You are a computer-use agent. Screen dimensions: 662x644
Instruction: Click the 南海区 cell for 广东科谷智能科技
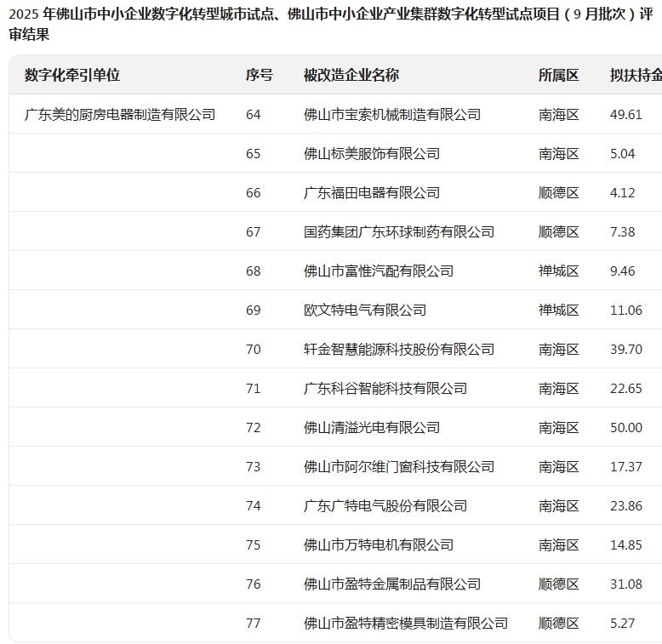pos(558,388)
